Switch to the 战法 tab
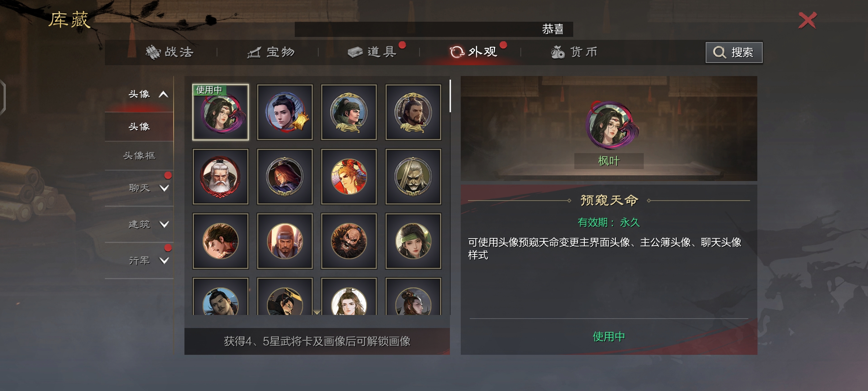The height and width of the screenshot is (391, 868). tap(170, 52)
